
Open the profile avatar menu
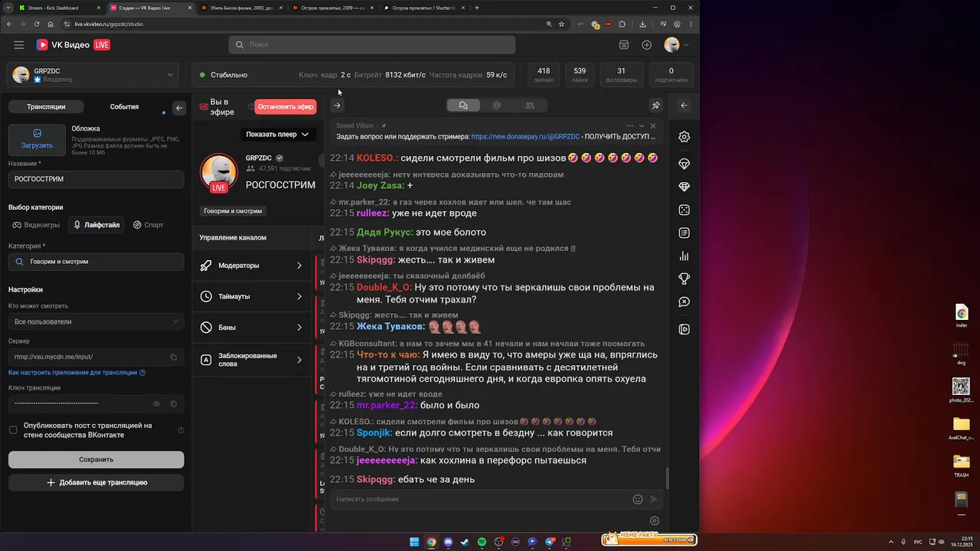676,45
